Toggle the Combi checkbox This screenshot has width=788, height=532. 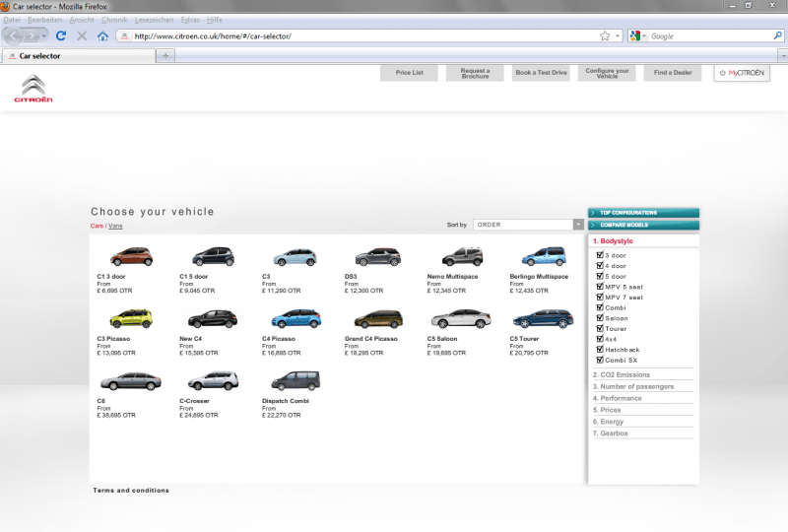coord(600,306)
